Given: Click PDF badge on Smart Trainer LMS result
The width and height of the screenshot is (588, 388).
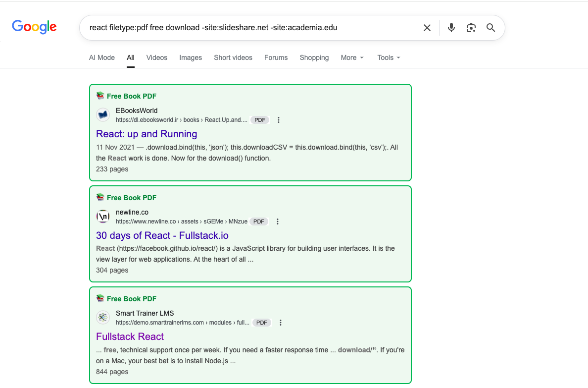Looking at the screenshot, I should click(x=262, y=323).
